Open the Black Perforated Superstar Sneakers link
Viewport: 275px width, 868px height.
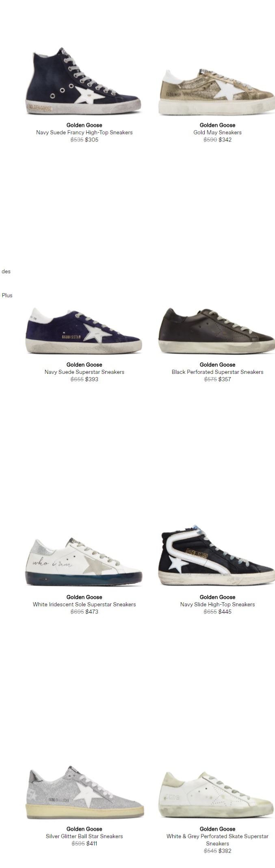tap(217, 372)
